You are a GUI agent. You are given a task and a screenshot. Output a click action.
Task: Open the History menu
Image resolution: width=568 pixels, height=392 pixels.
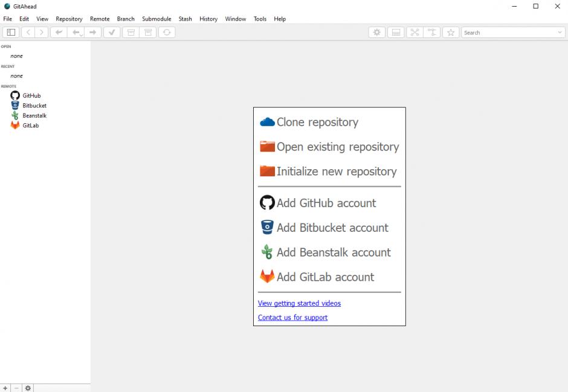click(x=208, y=19)
